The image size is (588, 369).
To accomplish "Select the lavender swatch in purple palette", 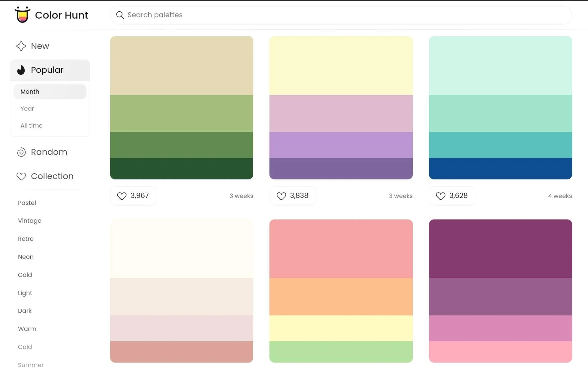I will pos(341,145).
